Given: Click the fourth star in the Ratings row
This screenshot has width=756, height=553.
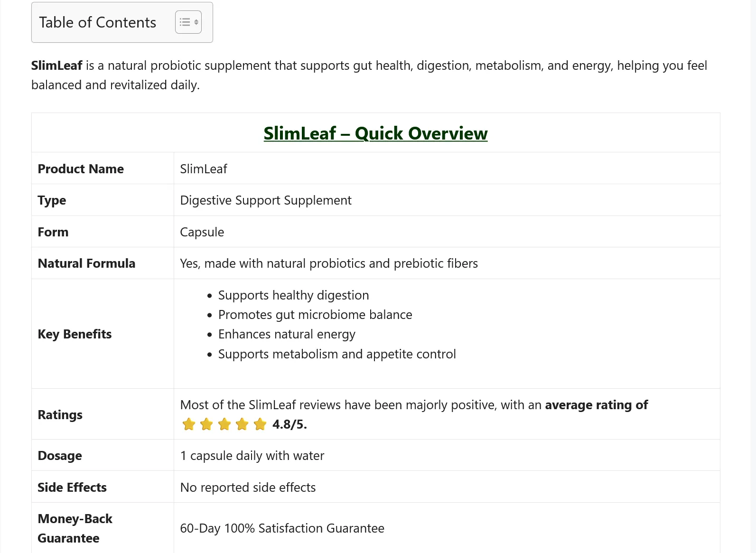Looking at the screenshot, I should click(242, 424).
